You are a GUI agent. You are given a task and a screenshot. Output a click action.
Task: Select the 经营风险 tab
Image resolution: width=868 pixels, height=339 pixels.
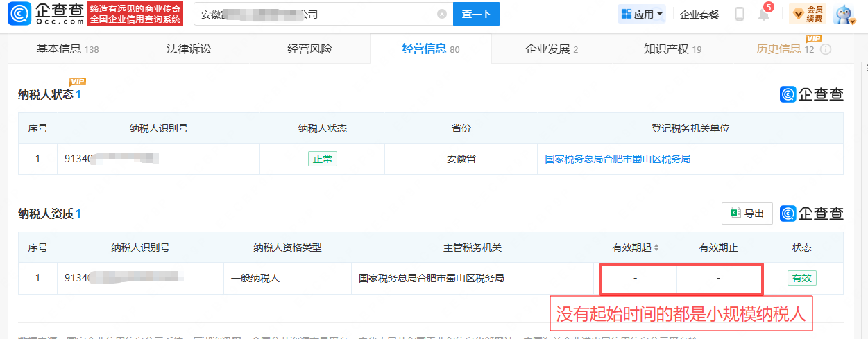click(309, 49)
